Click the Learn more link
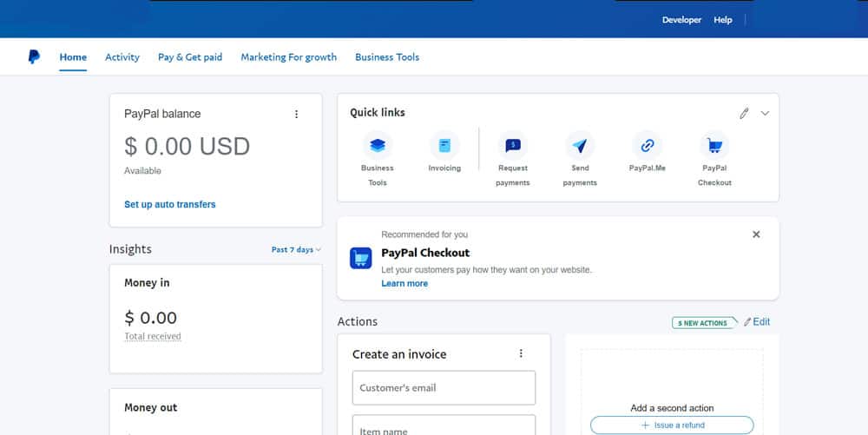 (404, 283)
